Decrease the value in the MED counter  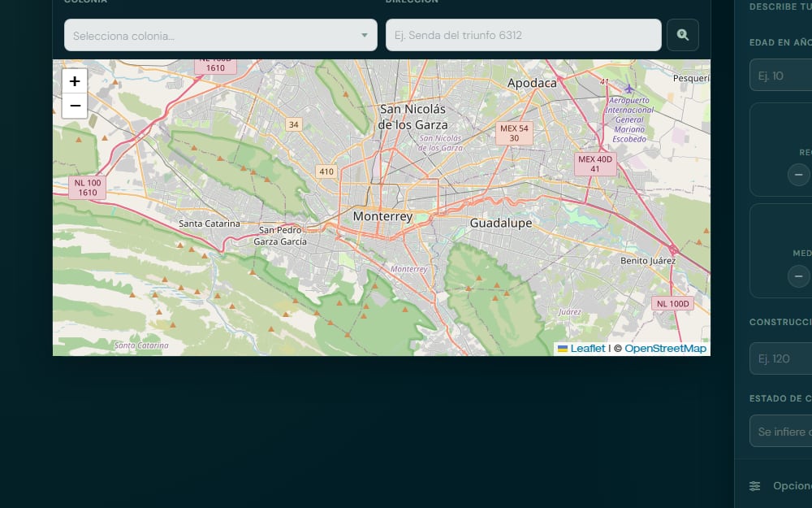[x=798, y=276]
